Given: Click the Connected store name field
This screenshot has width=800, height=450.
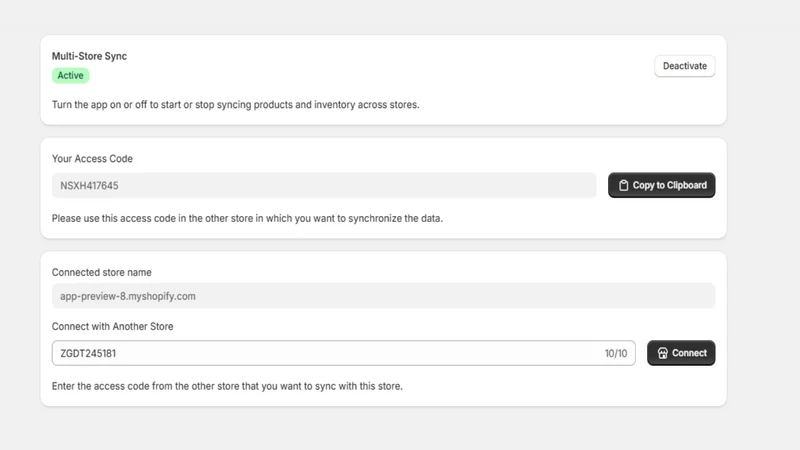Looking at the screenshot, I should point(383,296).
